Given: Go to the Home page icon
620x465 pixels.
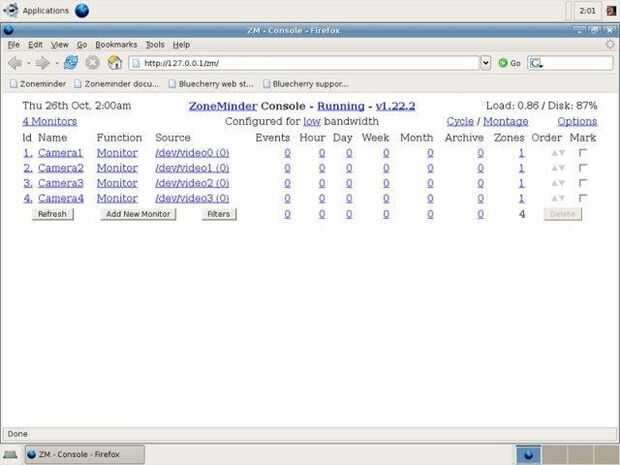Looking at the screenshot, I should 115,62.
